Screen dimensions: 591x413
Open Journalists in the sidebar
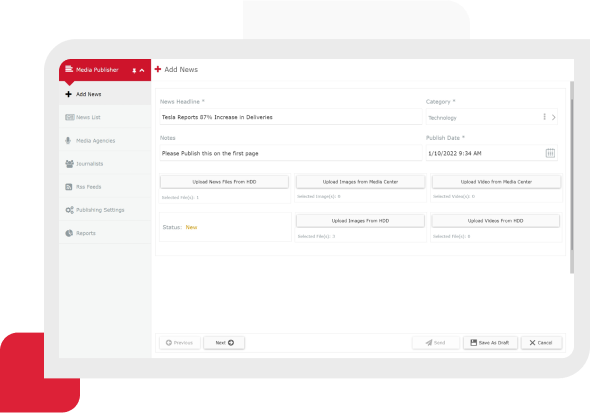click(x=105, y=164)
